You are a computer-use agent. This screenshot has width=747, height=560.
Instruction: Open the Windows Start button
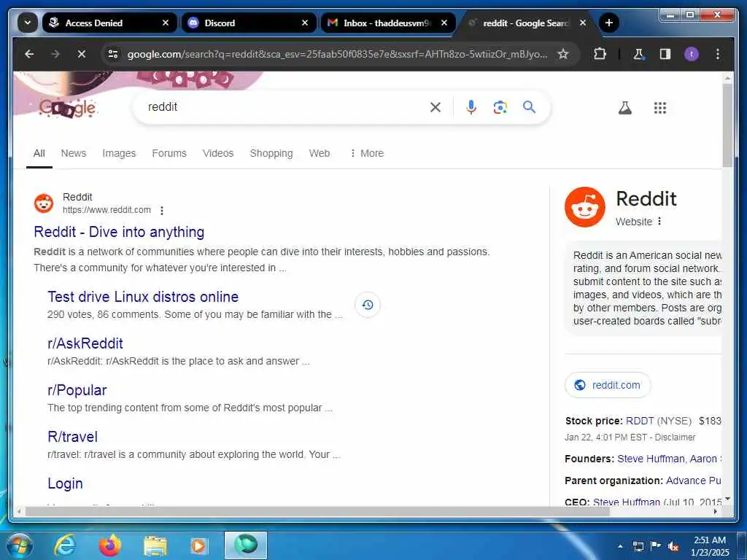click(x=20, y=545)
